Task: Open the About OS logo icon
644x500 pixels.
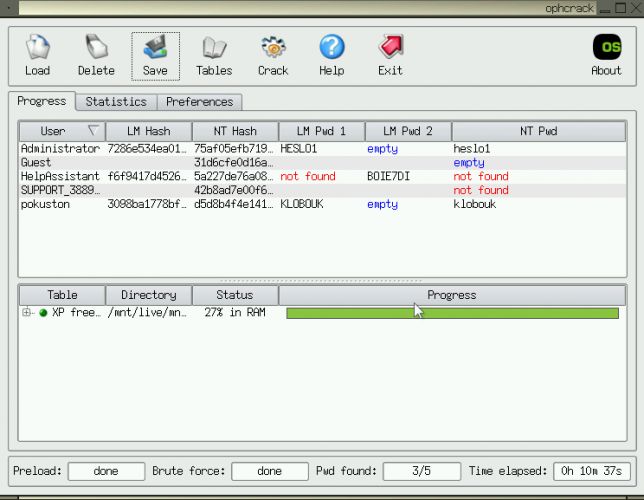Action: point(607,47)
